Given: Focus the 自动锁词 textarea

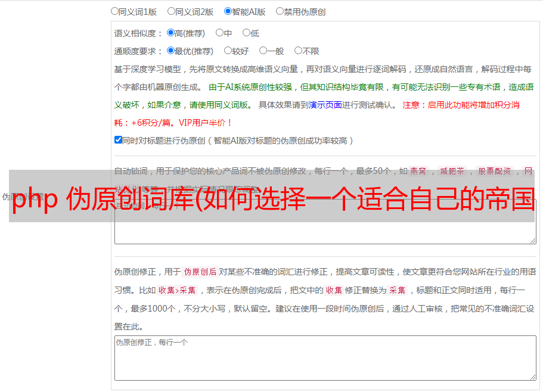Looking at the screenshot, I should point(325,222).
